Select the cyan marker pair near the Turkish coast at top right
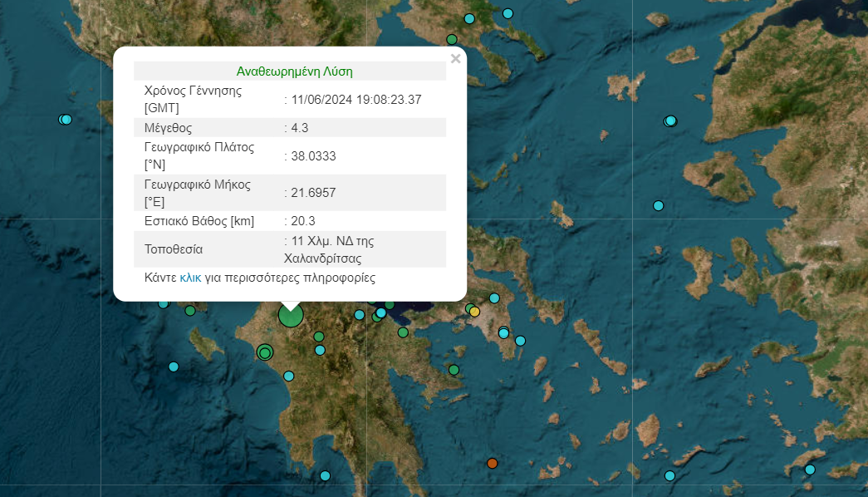868x497 pixels. 670,121
